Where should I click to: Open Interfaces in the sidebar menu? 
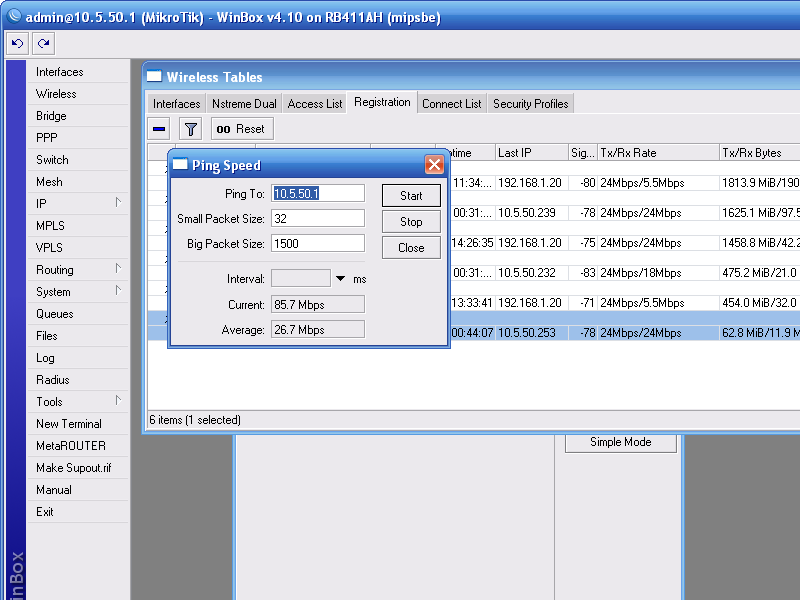click(x=78, y=72)
